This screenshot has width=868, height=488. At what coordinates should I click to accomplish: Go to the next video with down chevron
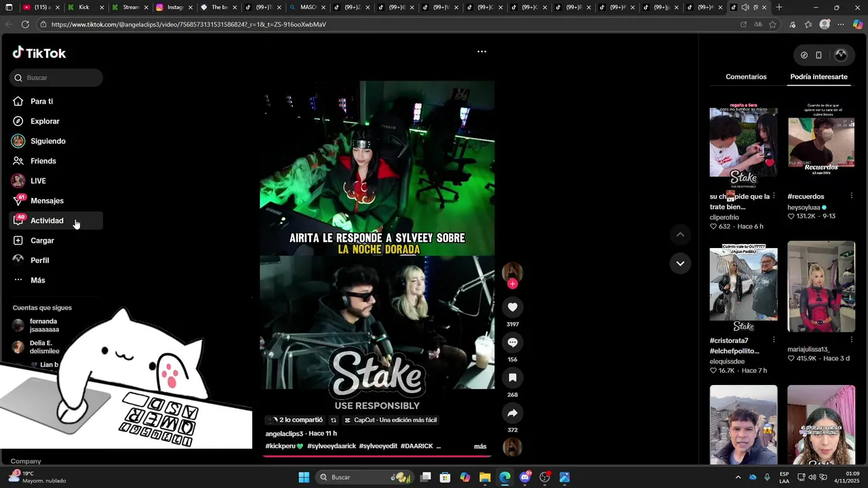(680, 263)
